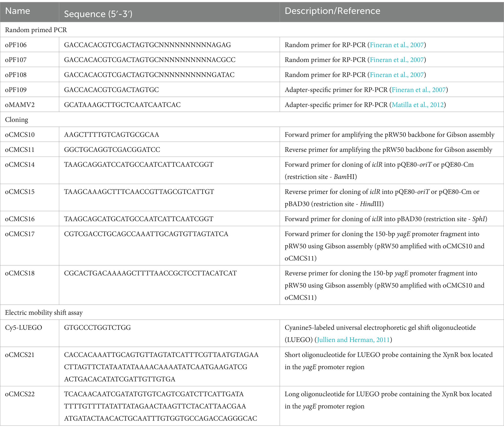Click the oCMCS11 reverse primer description

[x=388, y=150]
